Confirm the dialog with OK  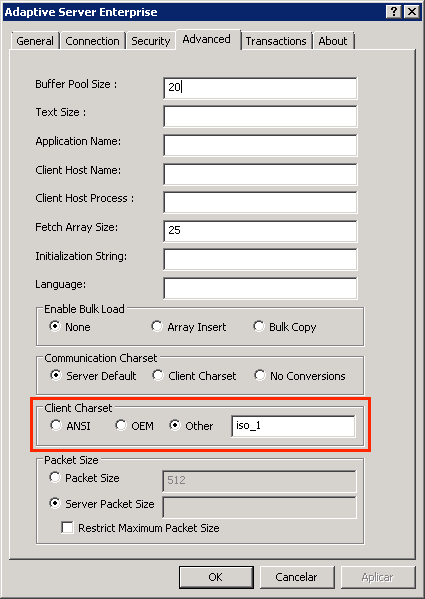point(216,577)
